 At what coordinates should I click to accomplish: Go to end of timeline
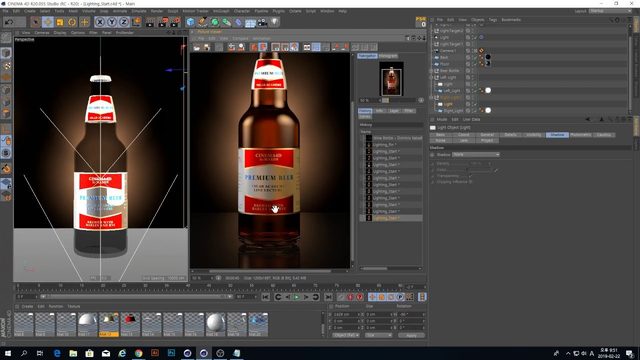click(328, 297)
